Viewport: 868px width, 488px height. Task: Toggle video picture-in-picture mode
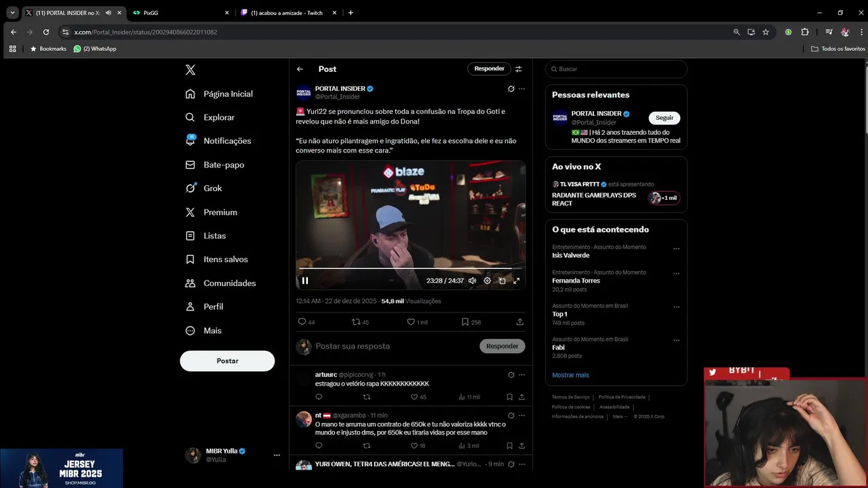pyautogui.click(x=502, y=281)
